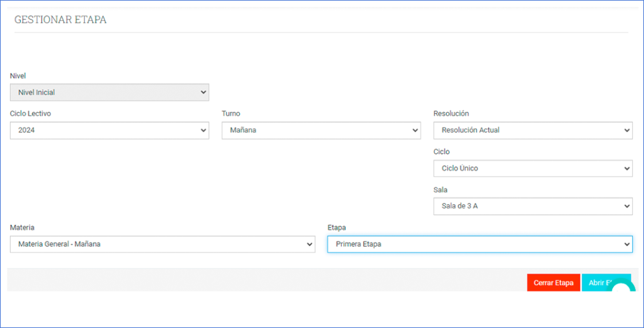Expand the Sala dropdown showing Sala de 3 A
The height and width of the screenshot is (328, 644).
point(532,206)
